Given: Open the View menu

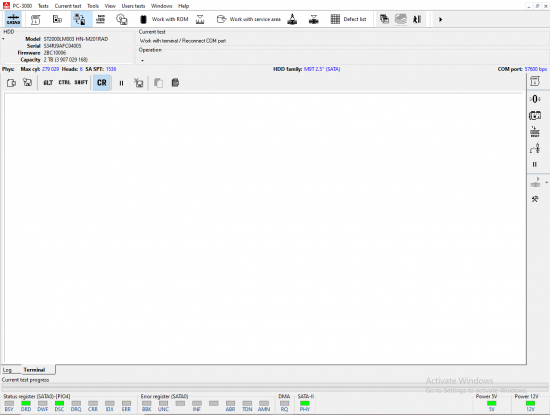Looking at the screenshot, I should pos(110,6).
